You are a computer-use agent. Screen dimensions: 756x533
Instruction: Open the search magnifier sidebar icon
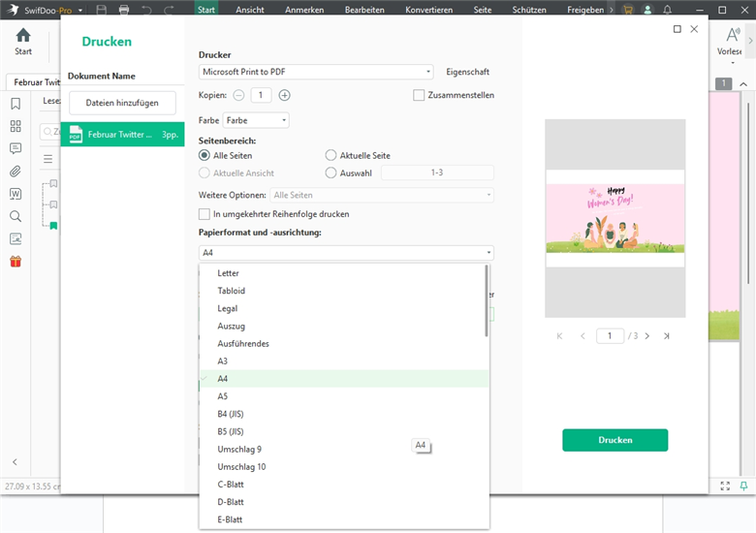pyautogui.click(x=16, y=216)
